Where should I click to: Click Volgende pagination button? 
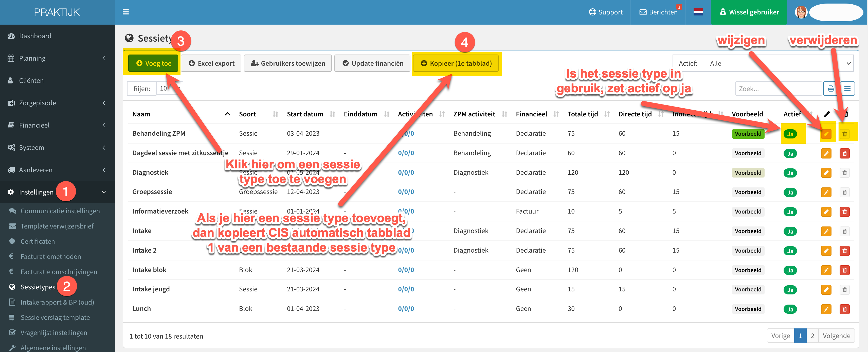pos(836,336)
